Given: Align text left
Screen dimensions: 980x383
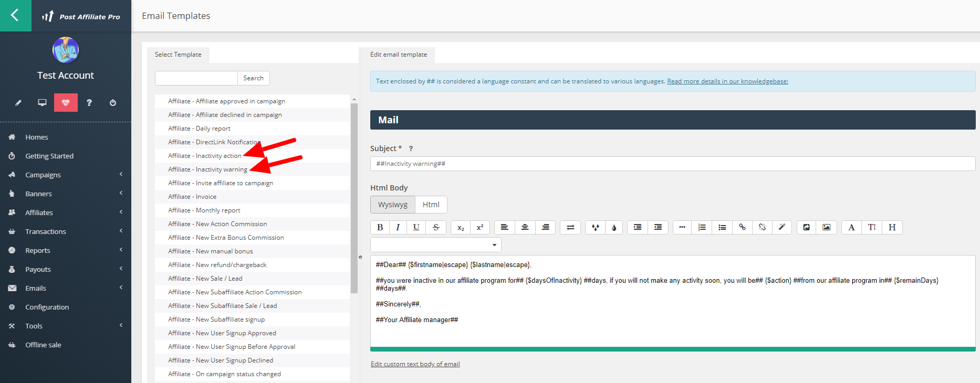Looking at the screenshot, I should (x=505, y=227).
